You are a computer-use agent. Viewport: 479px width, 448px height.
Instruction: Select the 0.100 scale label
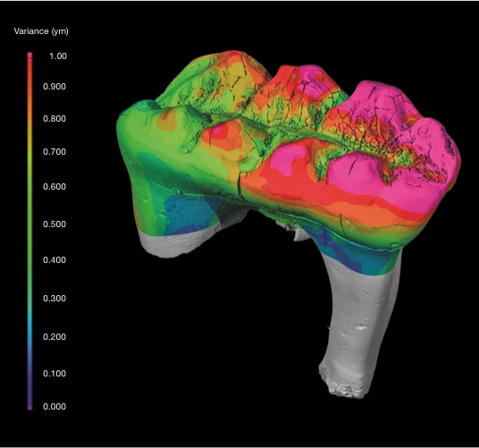click(55, 374)
